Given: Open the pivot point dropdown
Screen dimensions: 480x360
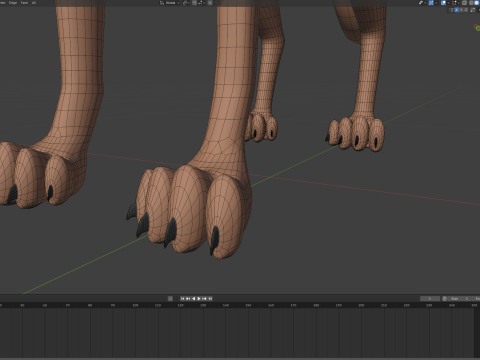Looking at the screenshot, I should tap(186, 3).
